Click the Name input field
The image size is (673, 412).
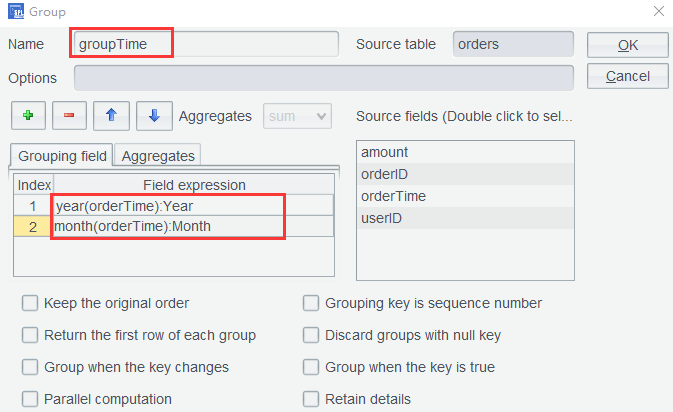(x=205, y=44)
